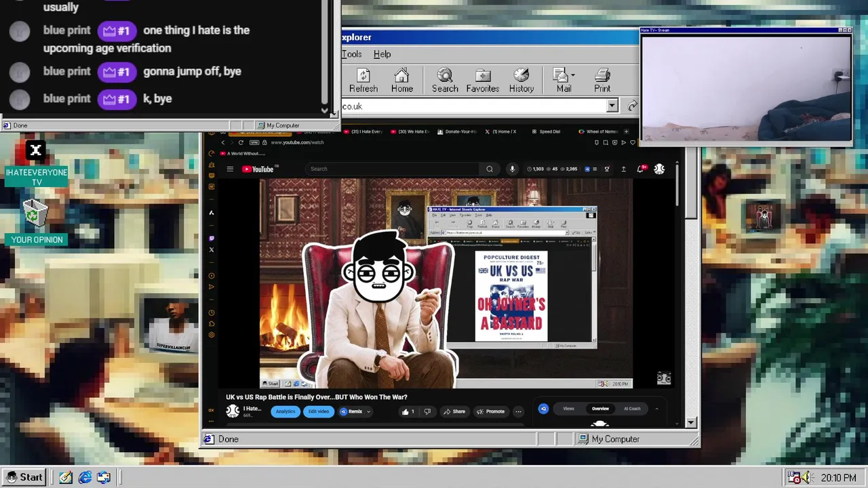Switch to the (1) Home / X tab
The width and height of the screenshot is (868, 488).
(500, 131)
